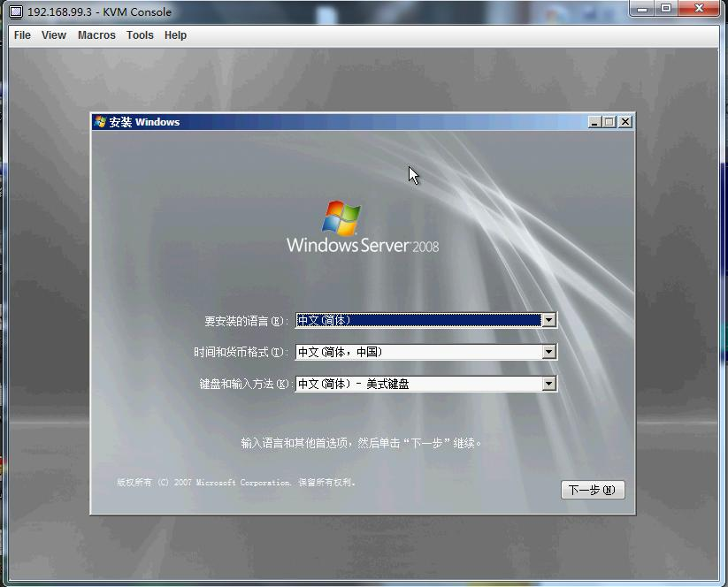The width and height of the screenshot is (728, 587).
Task: Click the 时间和货币格式(T) label
Action: (x=239, y=352)
